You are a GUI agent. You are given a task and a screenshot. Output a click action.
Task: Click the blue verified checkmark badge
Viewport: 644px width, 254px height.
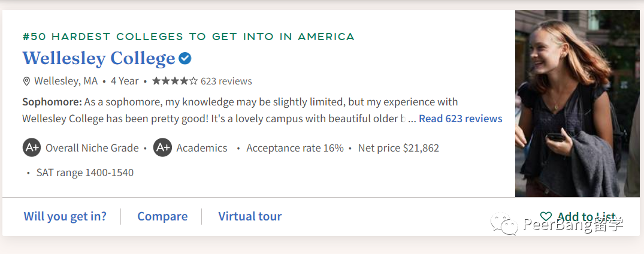185,59
